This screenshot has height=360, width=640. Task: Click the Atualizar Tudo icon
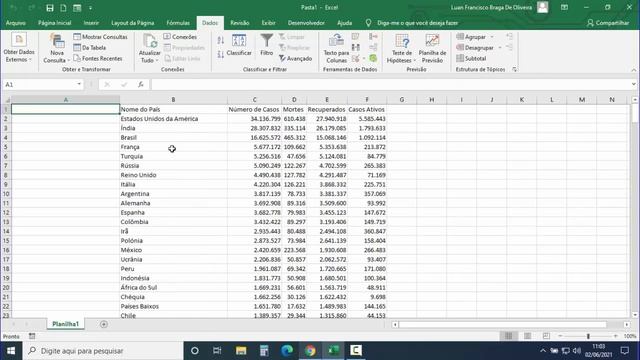point(149,48)
